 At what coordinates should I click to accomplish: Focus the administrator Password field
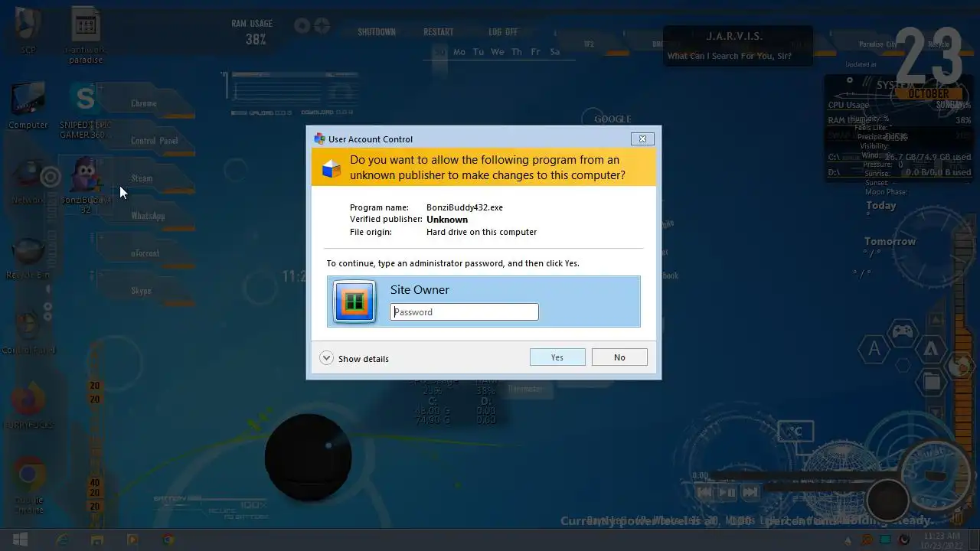click(x=464, y=311)
